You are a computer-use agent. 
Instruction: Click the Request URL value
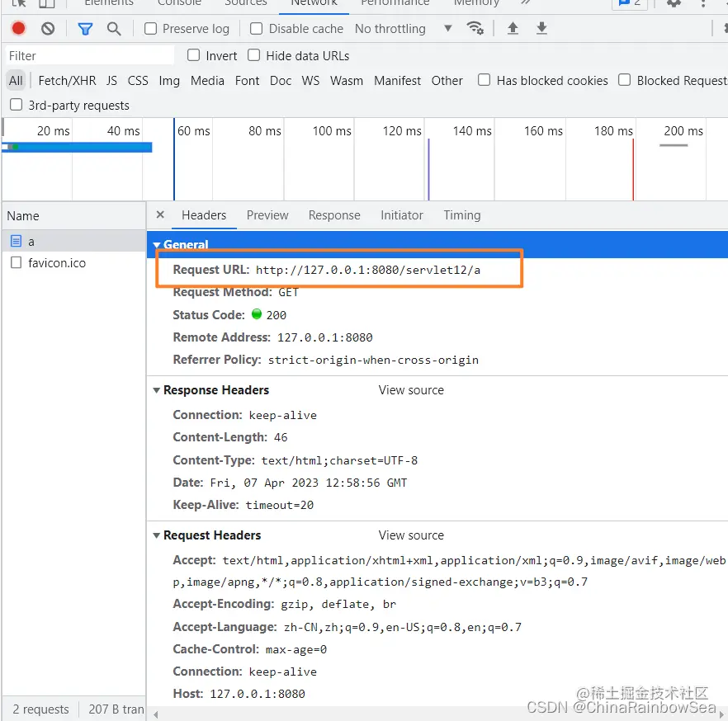(368, 270)
